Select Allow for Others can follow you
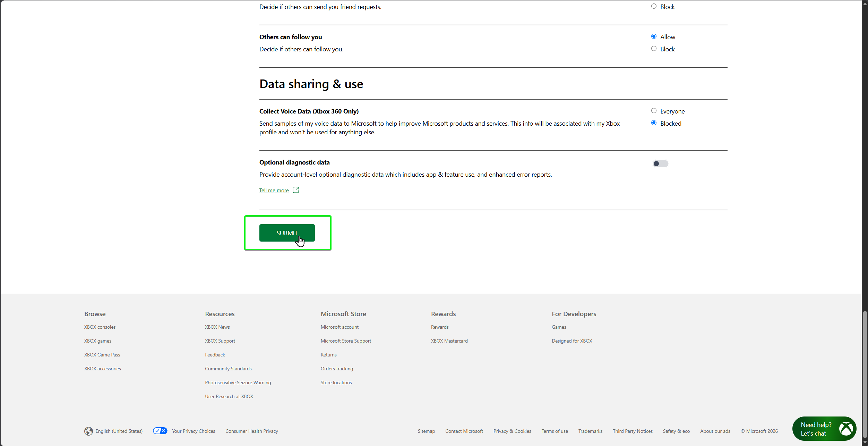Viewport: 868px width, 446px height. tap(654, 36)
